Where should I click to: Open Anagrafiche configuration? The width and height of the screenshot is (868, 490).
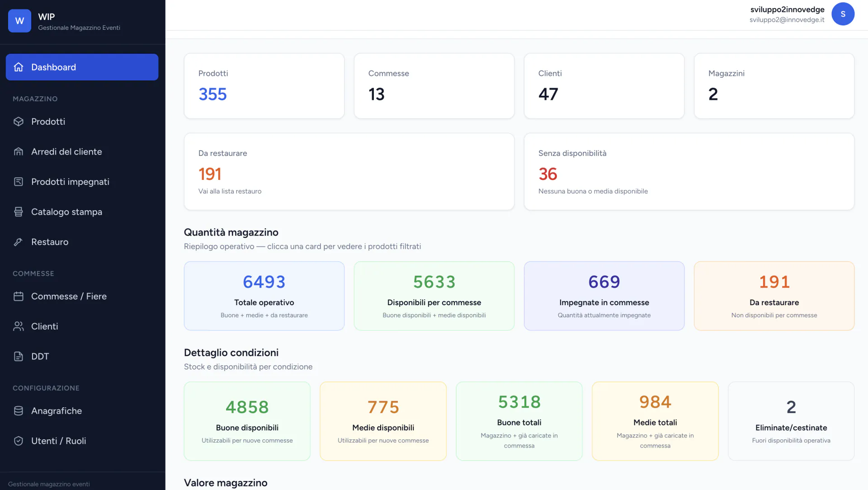pos(82,411)
